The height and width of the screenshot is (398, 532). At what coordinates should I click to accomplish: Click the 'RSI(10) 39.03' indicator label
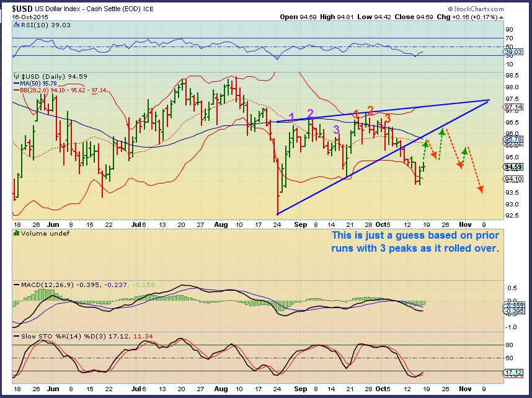pyautogui.click(x=45, y=25)
